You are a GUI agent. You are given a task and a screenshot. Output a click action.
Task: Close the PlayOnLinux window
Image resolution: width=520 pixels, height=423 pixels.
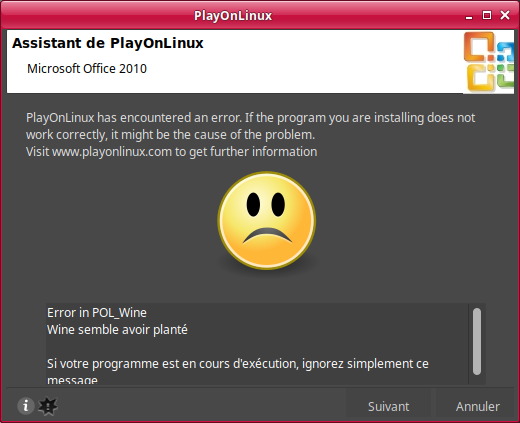tap(505, 15)
